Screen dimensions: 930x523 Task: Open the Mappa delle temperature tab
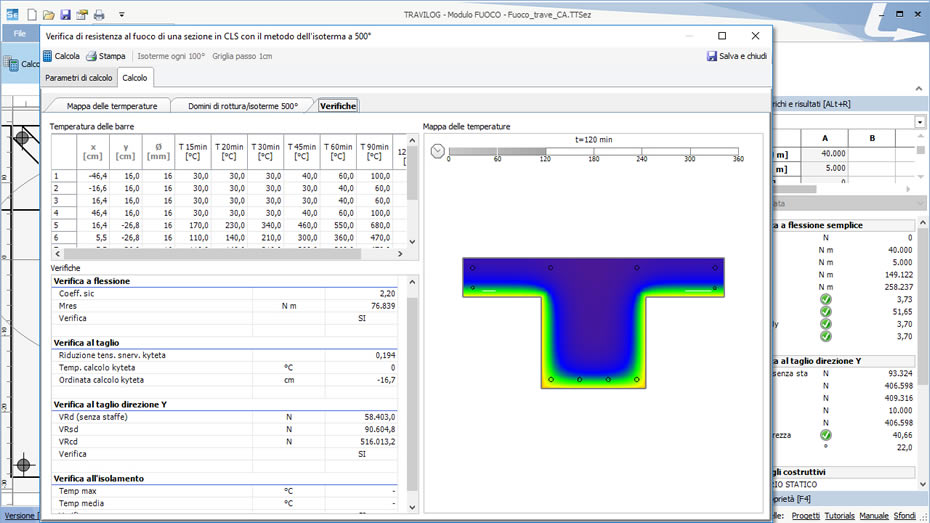[111, 105]
